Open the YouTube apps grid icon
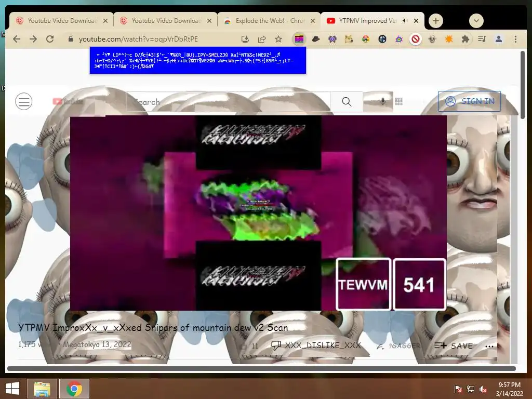This screenshot has width=532, height=399. pos(399,101)
